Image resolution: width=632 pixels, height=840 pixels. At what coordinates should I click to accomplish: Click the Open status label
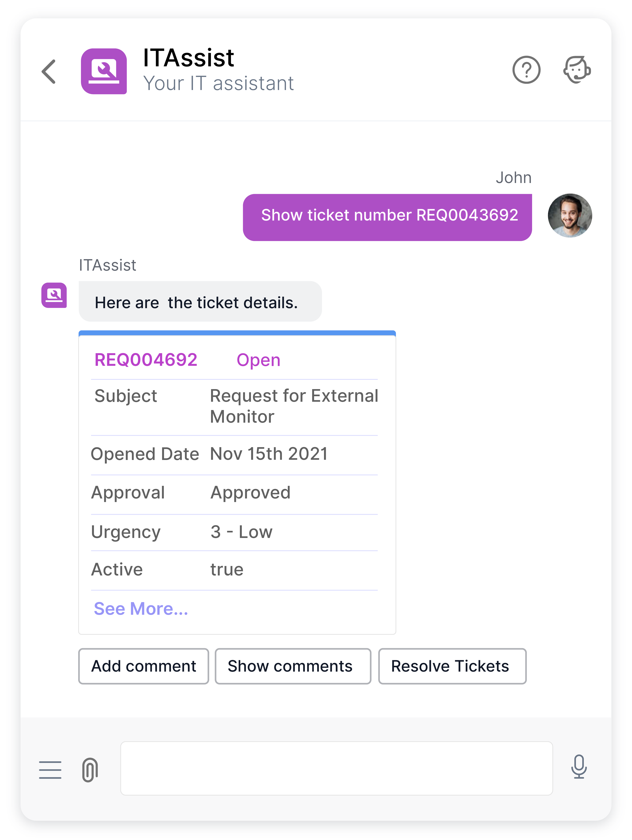[258, 360]
